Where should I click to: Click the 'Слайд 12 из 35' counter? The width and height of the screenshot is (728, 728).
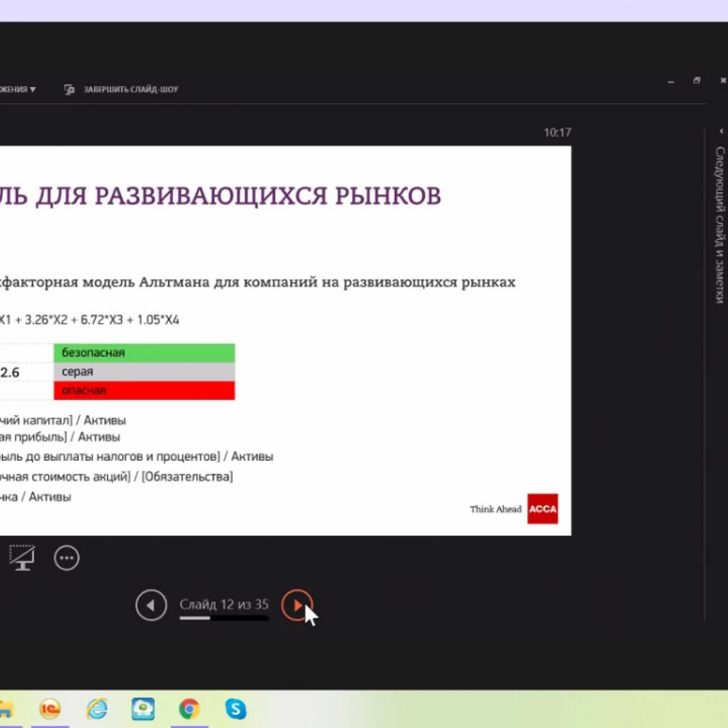[224, 604]
